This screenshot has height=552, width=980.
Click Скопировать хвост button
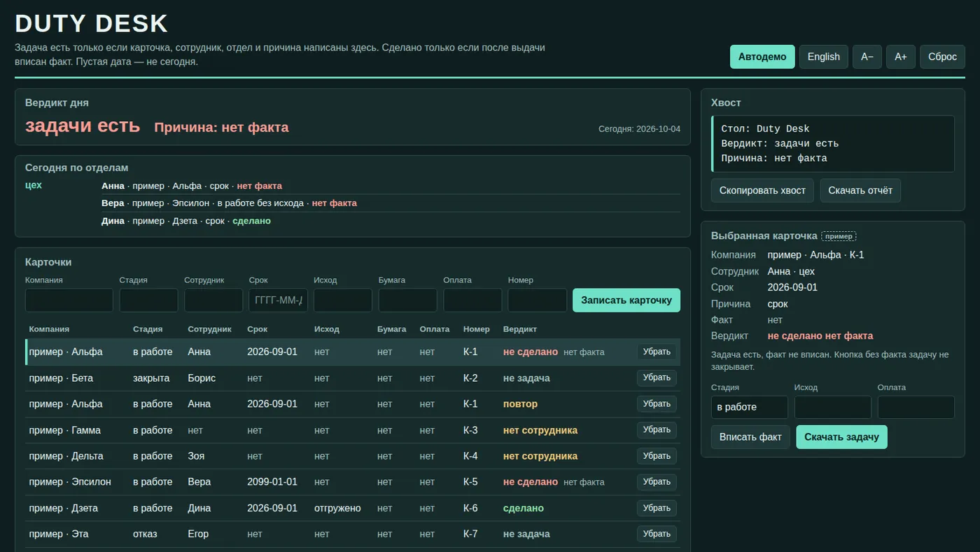coord(762,191)
